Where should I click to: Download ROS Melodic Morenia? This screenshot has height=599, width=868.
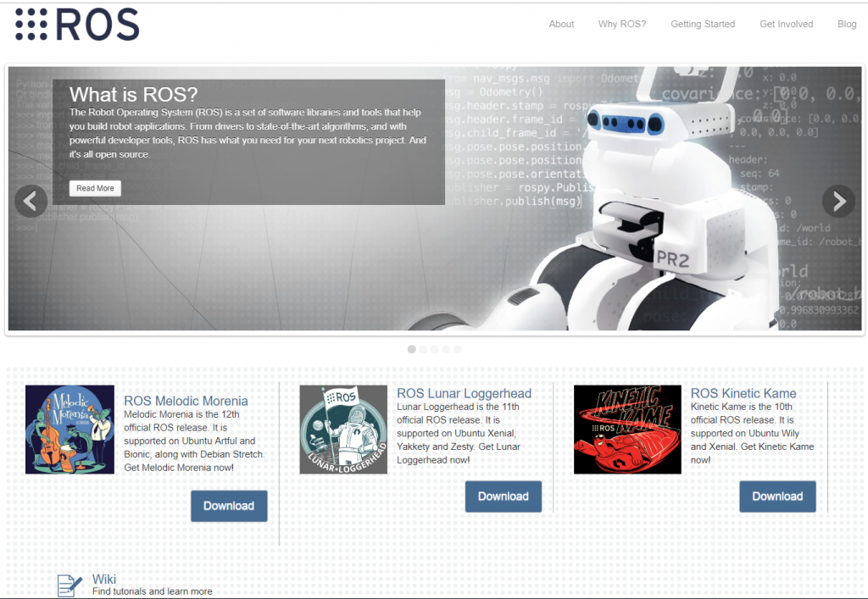tap(229, 506)
